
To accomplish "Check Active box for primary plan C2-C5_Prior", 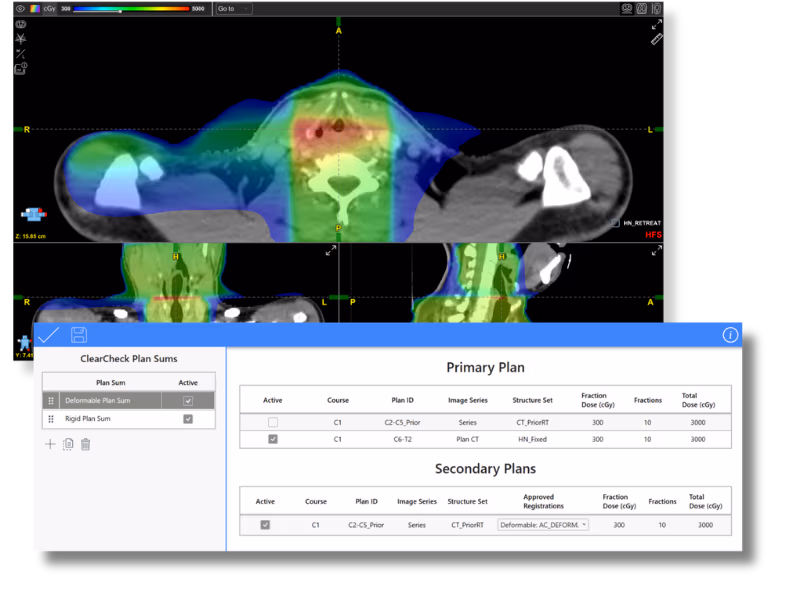I will coord(273,422).
